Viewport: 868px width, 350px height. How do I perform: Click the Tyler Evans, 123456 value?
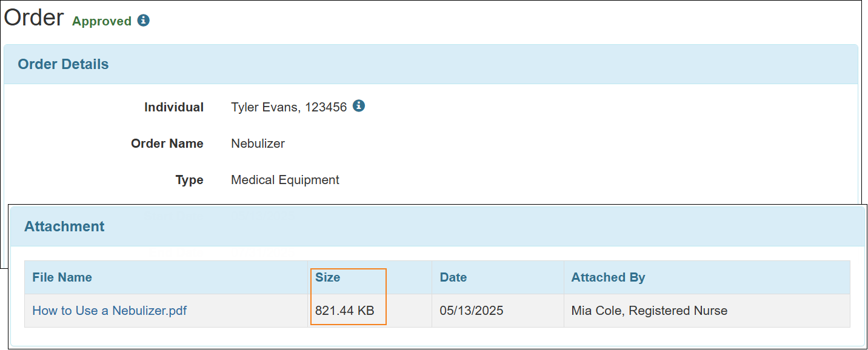pyautogui.click(x=289, y=107)
